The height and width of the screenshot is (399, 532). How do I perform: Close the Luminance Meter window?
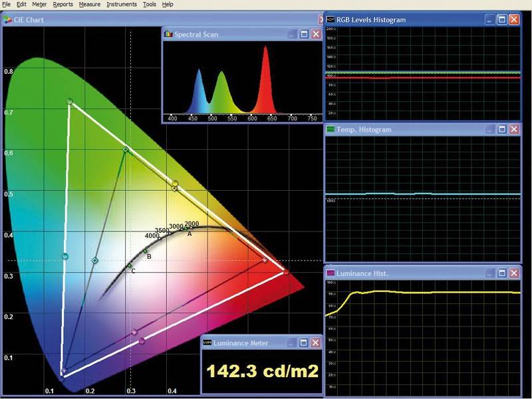coord(315,342)
